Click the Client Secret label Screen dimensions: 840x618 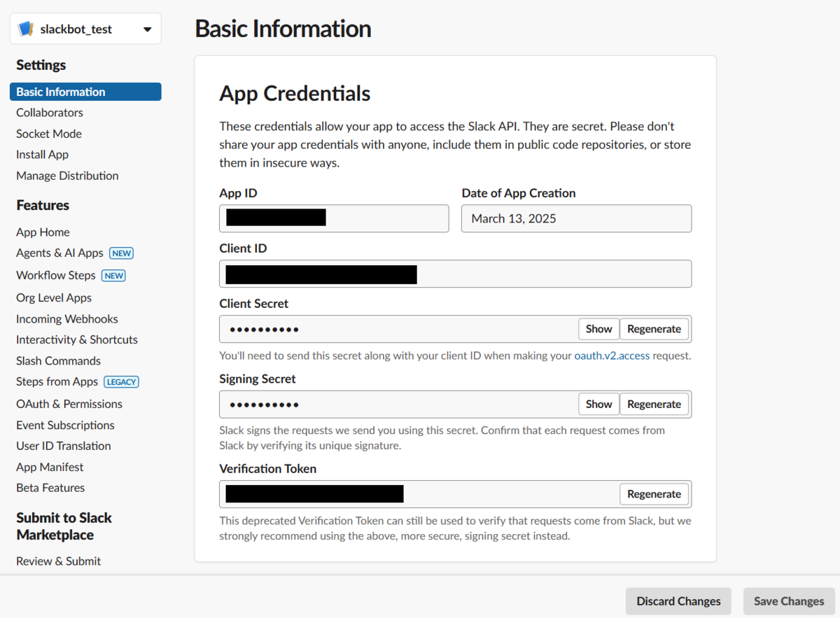253,304
